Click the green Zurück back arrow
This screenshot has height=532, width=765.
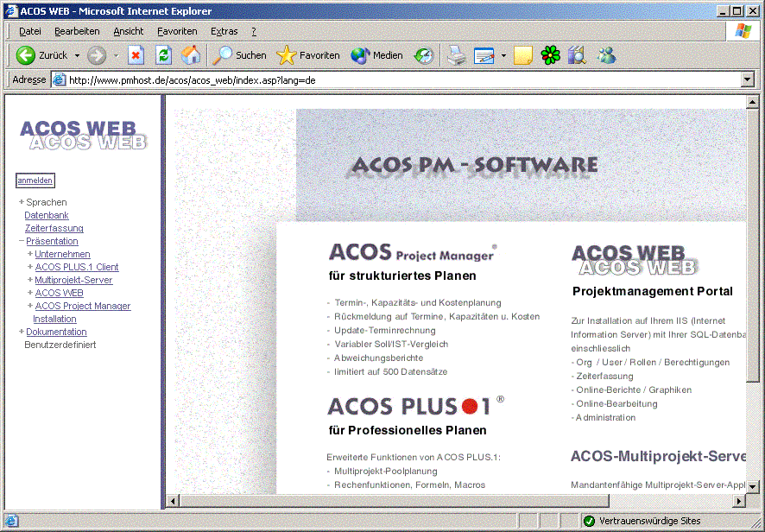(25, 55)
